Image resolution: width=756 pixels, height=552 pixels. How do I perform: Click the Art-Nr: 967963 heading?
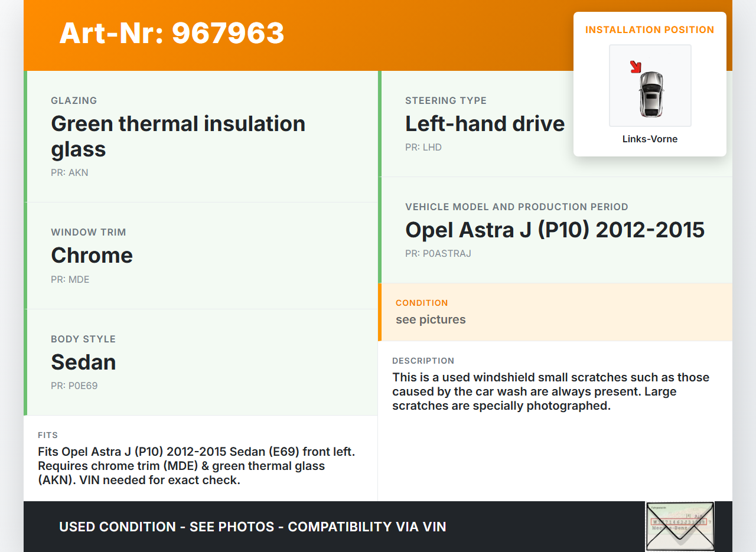click(x=172, y=33)
